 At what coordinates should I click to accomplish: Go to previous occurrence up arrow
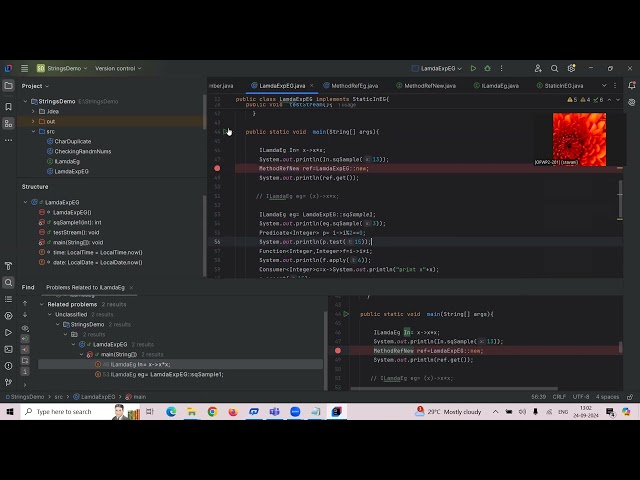25,304
